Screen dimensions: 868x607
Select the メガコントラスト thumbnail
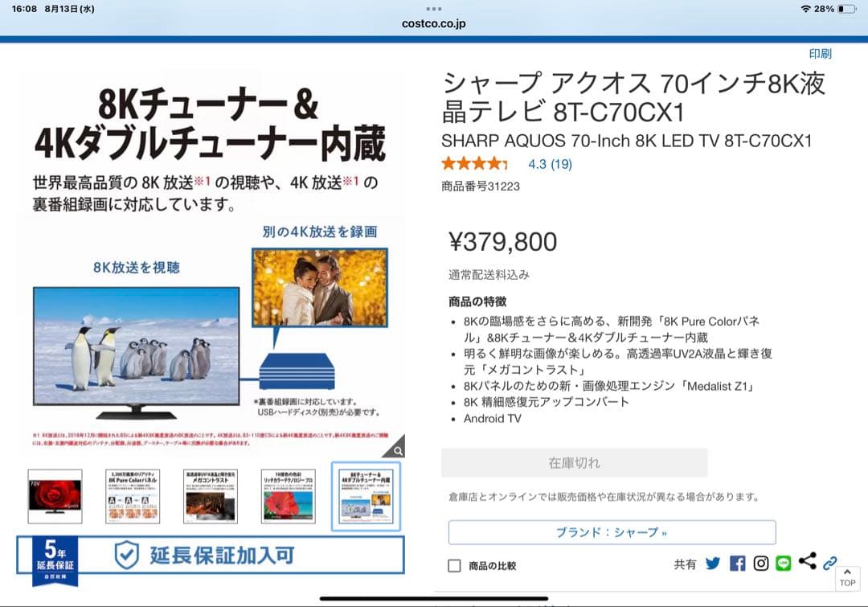click(211, 496)
